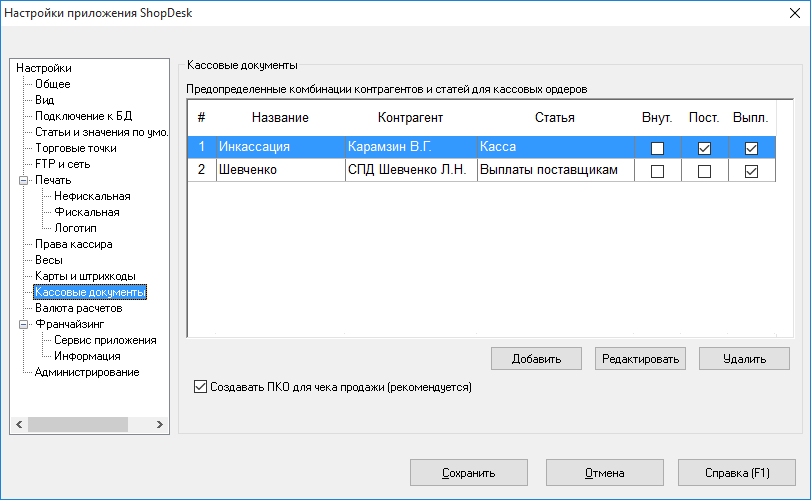Select Фискальная under Печать
This screenshot has height=500, width=811.
coord(87,212)
